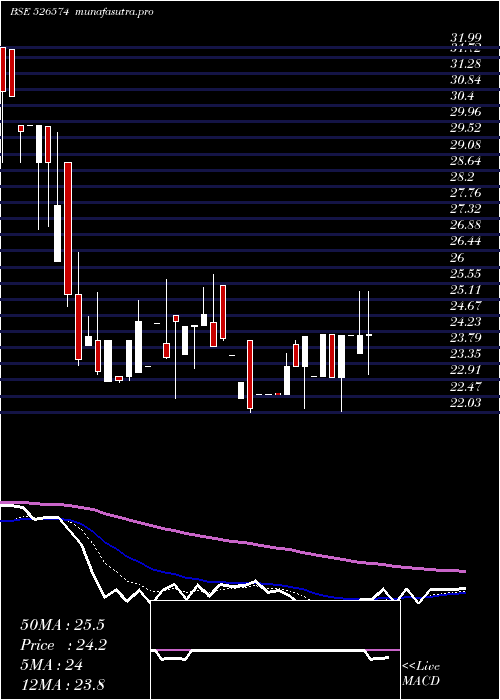Select the 22.91 price level label
Screen dimensions: 500x700
point(465,371)
